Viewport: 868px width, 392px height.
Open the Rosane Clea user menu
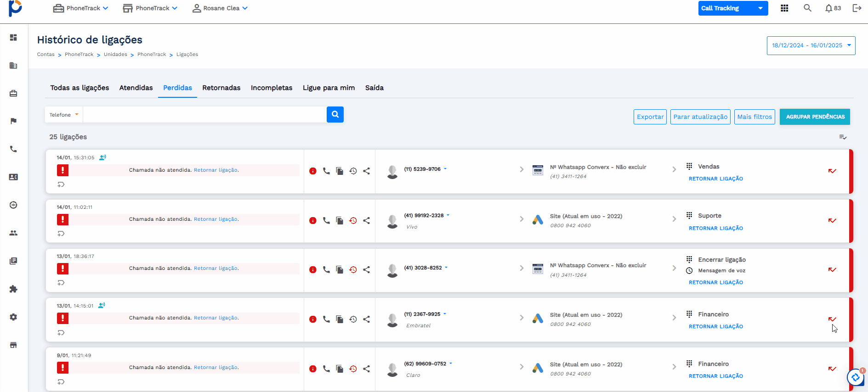(220, 8)
